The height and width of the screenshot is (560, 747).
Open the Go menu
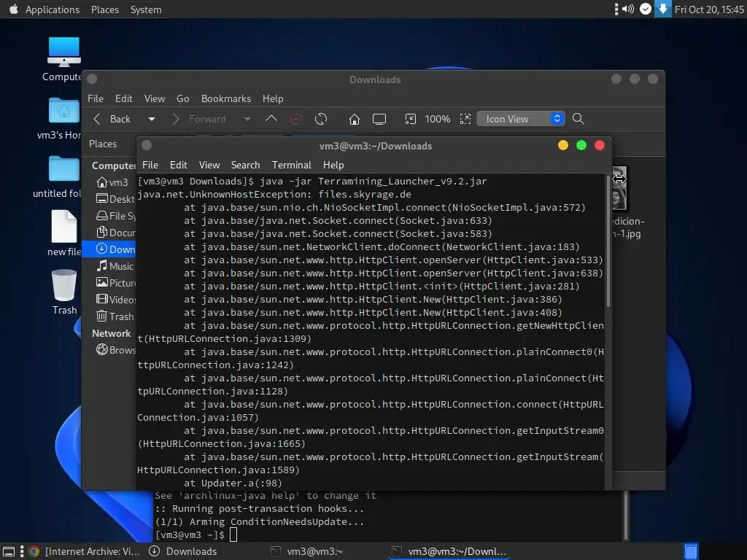coord(183,98)
